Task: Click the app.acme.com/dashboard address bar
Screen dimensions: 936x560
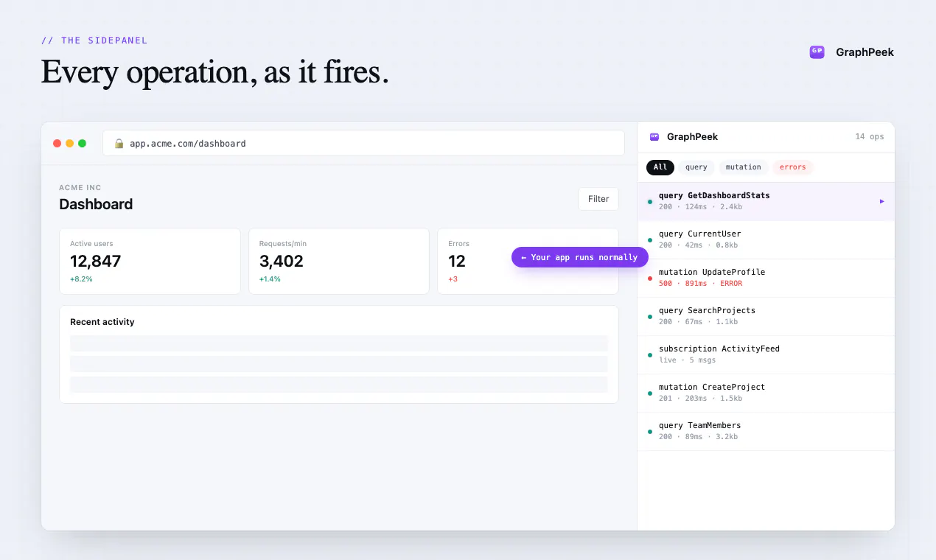Action: 363,143
